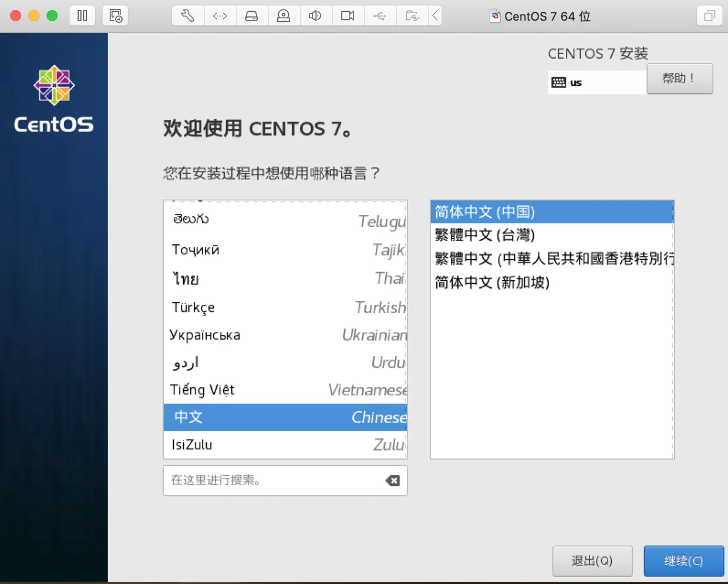Viewport: 728px width, 584px height.
Task: Click the 帮助! help button
Action: click(679, 79)
